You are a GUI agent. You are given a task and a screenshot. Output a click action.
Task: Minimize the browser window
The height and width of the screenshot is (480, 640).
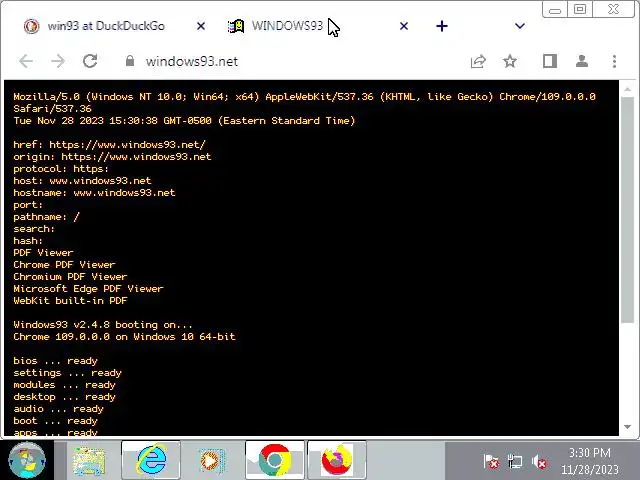coord(555,9)
